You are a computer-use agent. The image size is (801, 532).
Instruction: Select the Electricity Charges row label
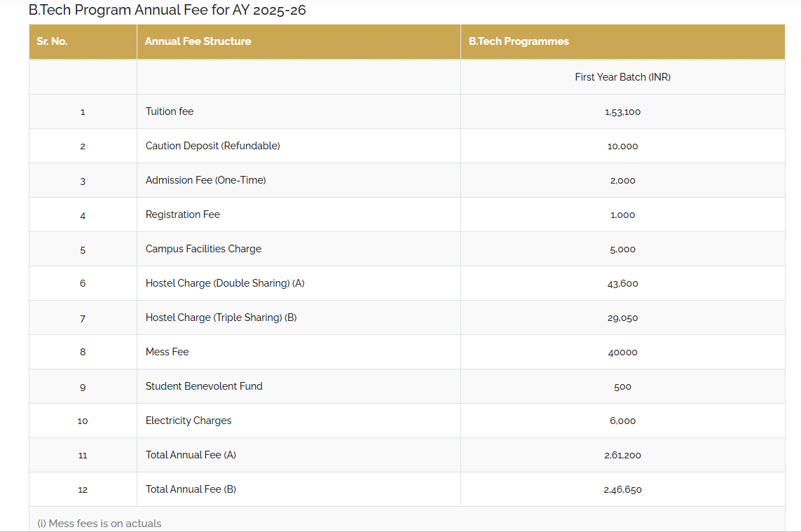point(189,421)
